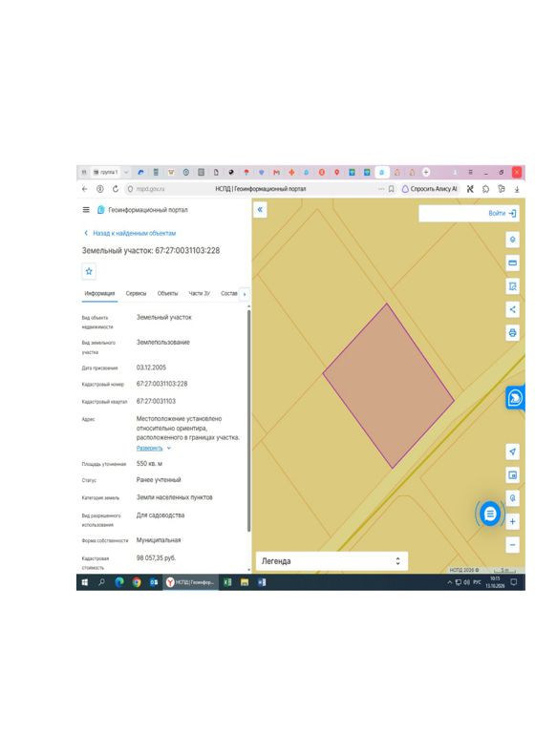Open the area search tool on the map
Screen dimensions: 535x756
click(512, 286)
